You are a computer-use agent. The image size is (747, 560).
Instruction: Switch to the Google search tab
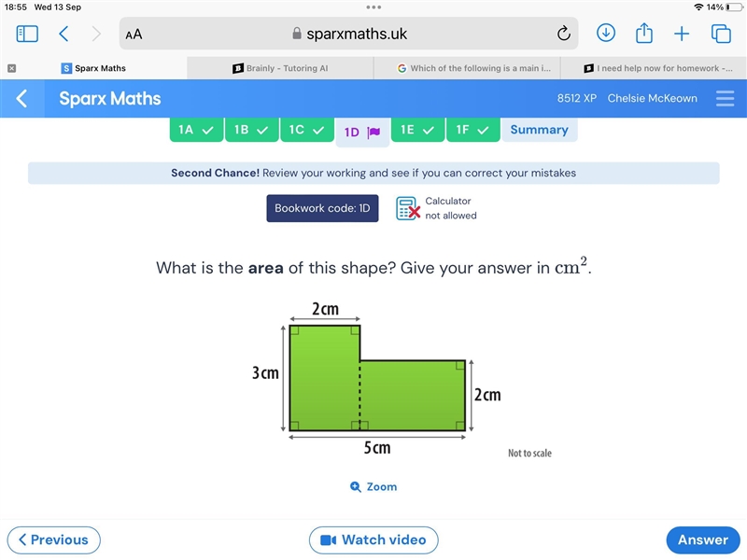[x=468, y=68]
